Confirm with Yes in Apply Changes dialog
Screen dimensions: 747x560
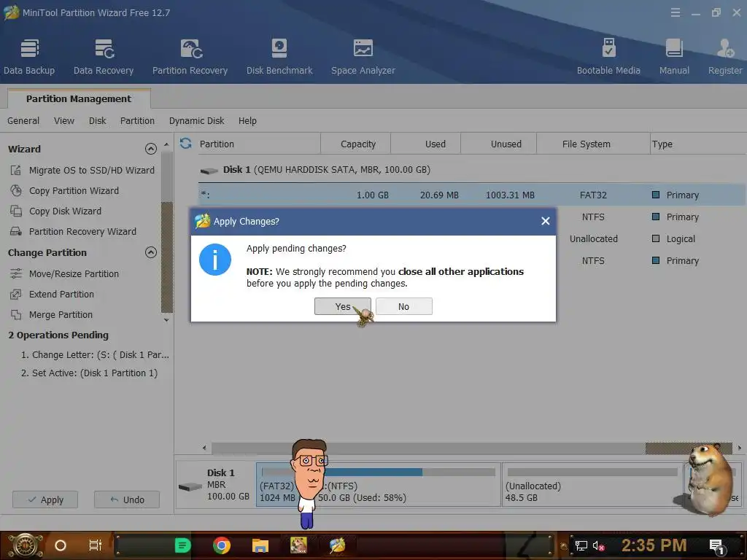(343, 306)
